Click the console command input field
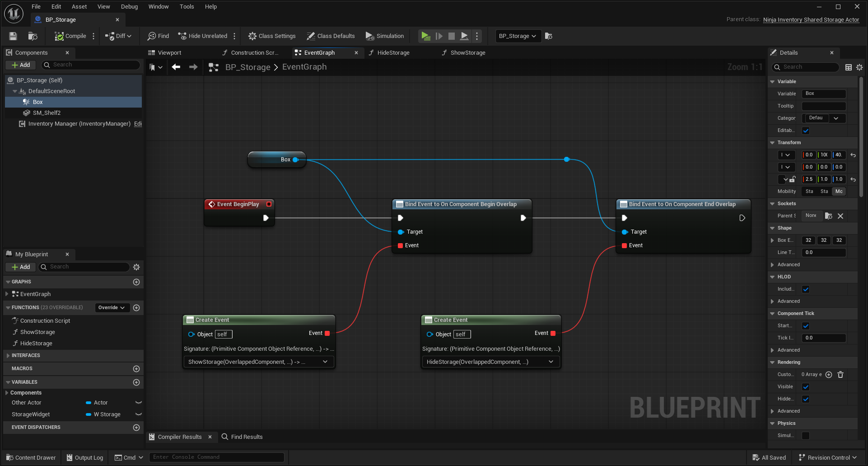Viewport: 868px width, 466px height. coord(217,457)
